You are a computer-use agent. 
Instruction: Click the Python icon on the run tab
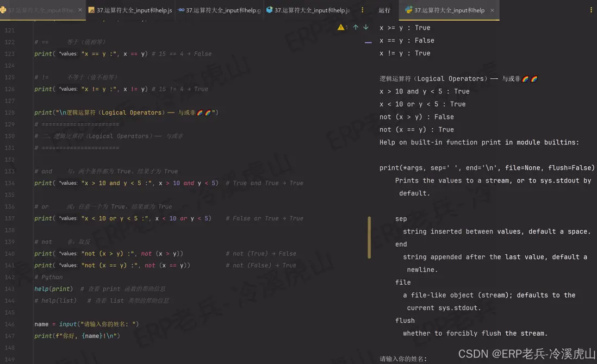tap(408, 10)
